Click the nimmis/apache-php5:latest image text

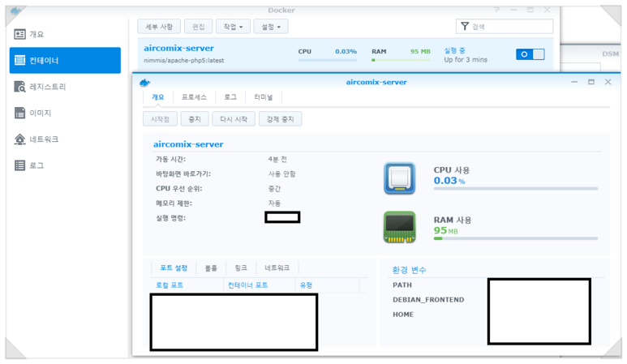click(184, 61)
